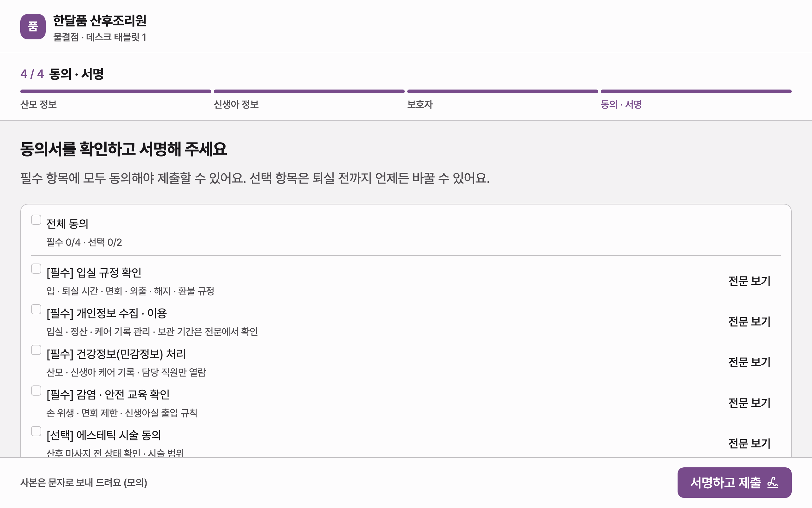Click the 손 위생 · 면회 제한 description
This screenshot has height=508, width=812.
(122, 413)
